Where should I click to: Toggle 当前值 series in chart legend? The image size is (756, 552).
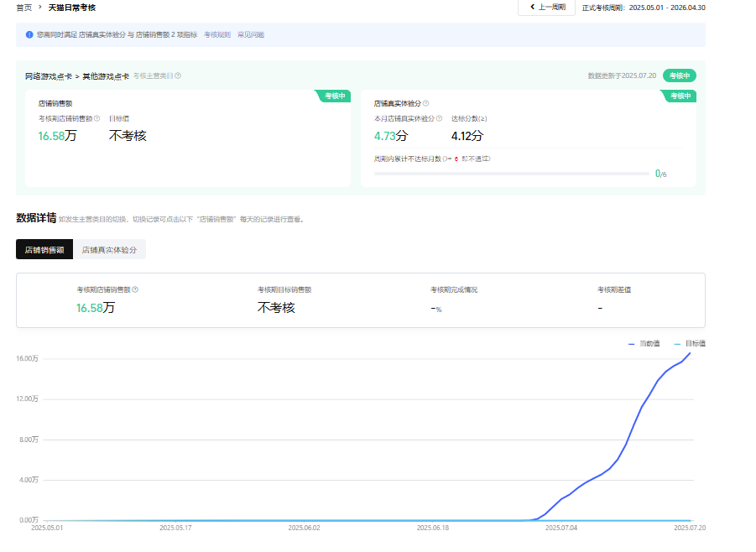(x=644, y=343)
